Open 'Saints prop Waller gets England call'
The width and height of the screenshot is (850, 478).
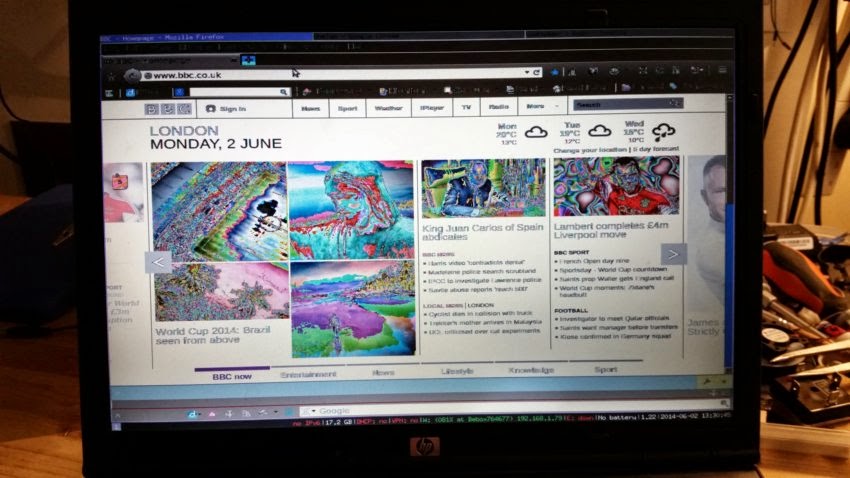[616, 278]
